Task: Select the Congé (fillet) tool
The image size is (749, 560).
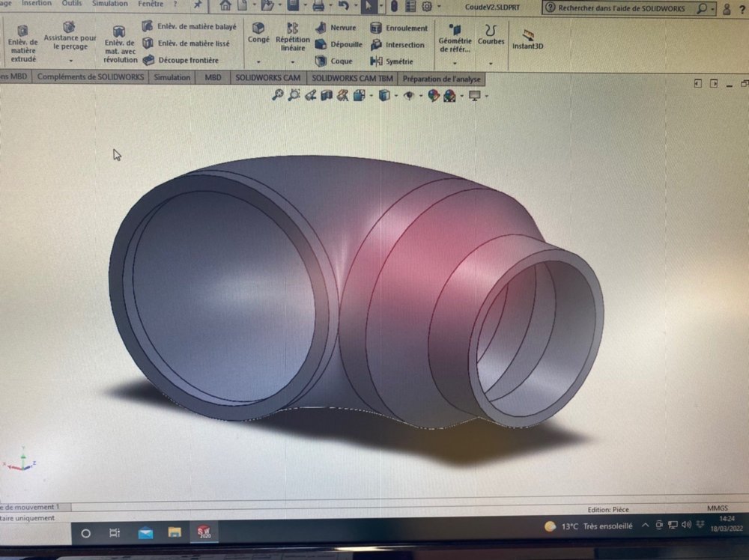Action: 258,33
